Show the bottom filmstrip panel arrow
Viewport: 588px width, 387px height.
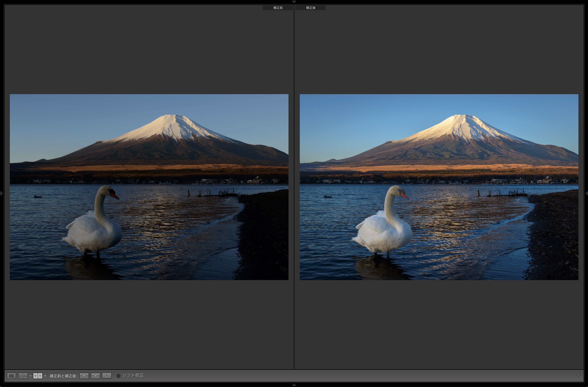(294, 385)
